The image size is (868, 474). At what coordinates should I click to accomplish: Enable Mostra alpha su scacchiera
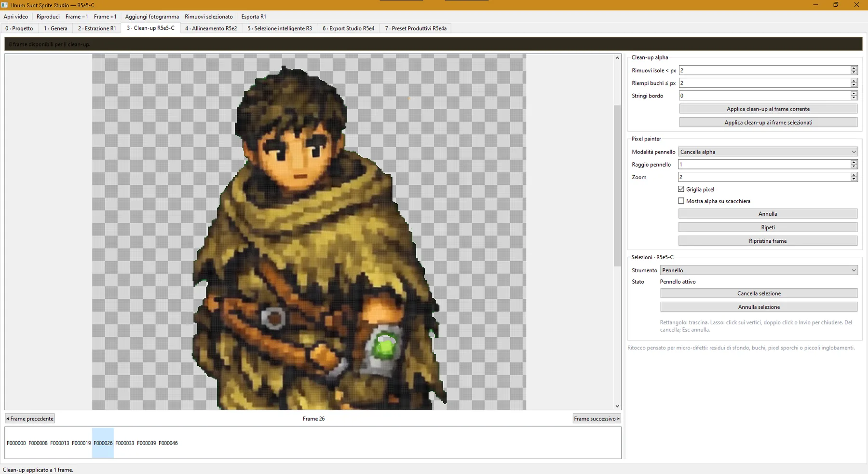681,201
